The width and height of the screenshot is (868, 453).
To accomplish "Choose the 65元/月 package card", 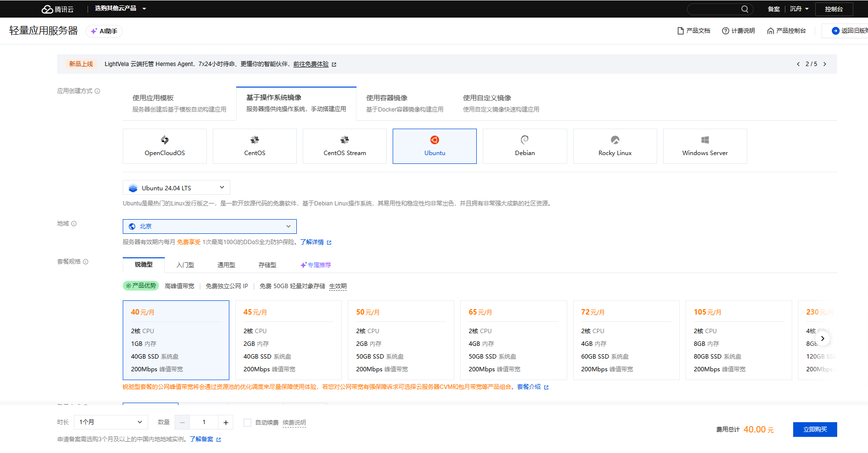I will pos(513,340).
